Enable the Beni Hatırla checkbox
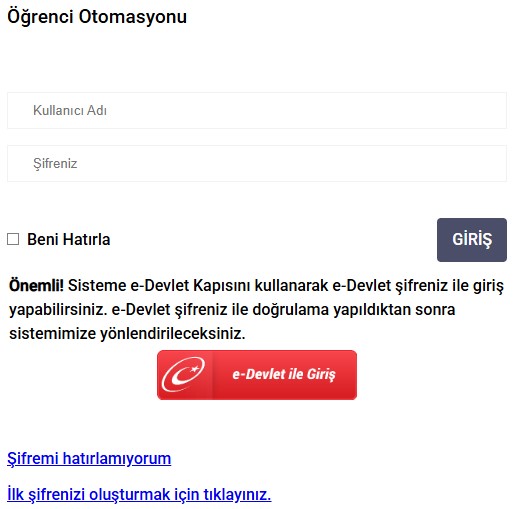 [x=13, y=239]
